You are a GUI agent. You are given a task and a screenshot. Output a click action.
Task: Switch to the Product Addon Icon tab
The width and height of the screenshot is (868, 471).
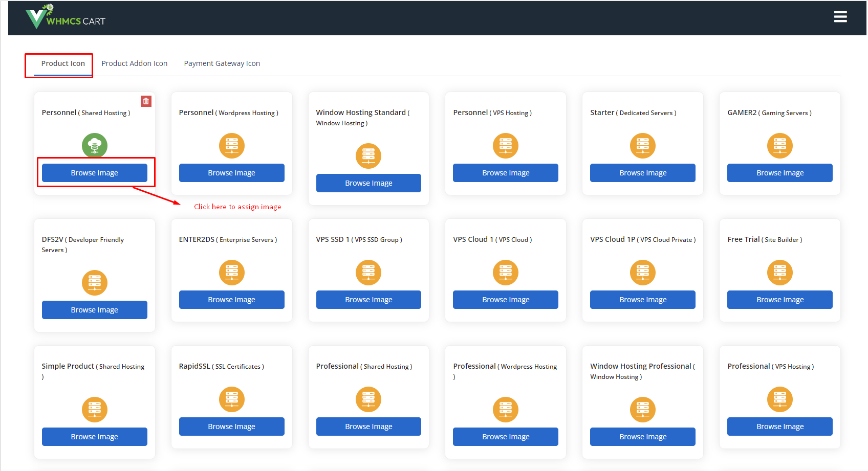[x=134, y=63]
